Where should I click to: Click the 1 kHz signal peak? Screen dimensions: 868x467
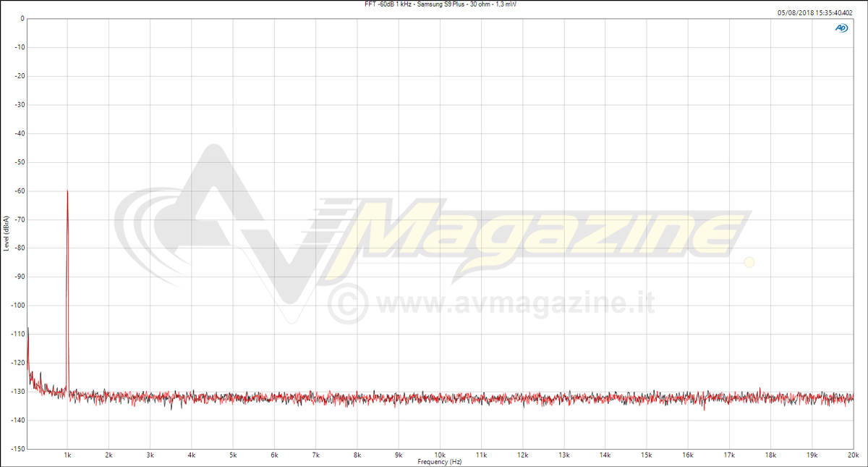67,191
